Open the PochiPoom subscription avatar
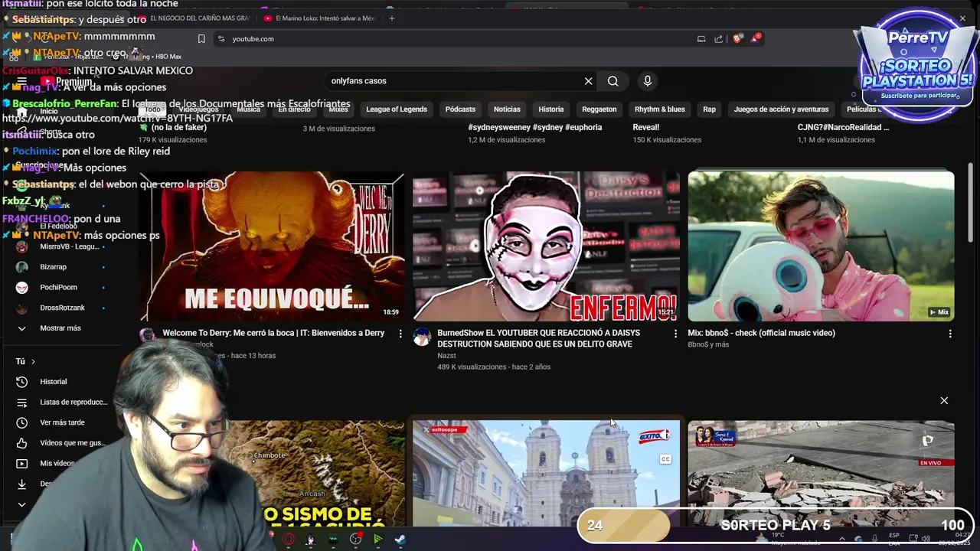This screenshot has height=551, width=980. pyautogui.click(x=22, y=288)
